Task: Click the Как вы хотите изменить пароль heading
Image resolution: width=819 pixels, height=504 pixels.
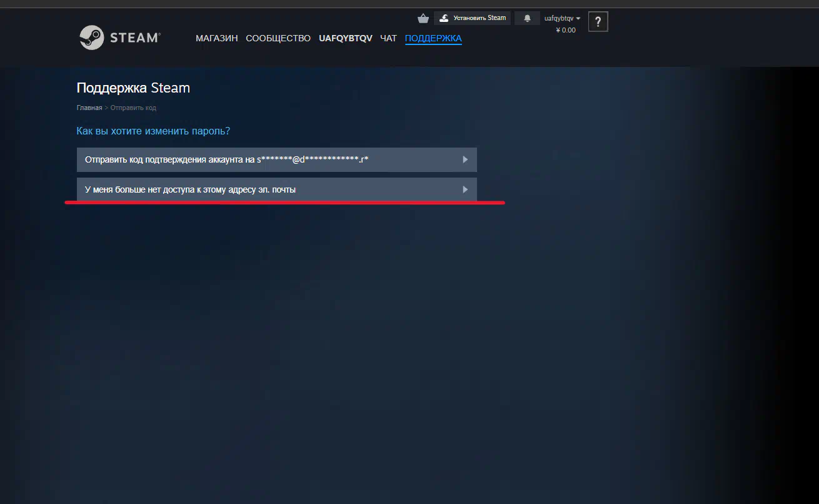Action: 153,131
